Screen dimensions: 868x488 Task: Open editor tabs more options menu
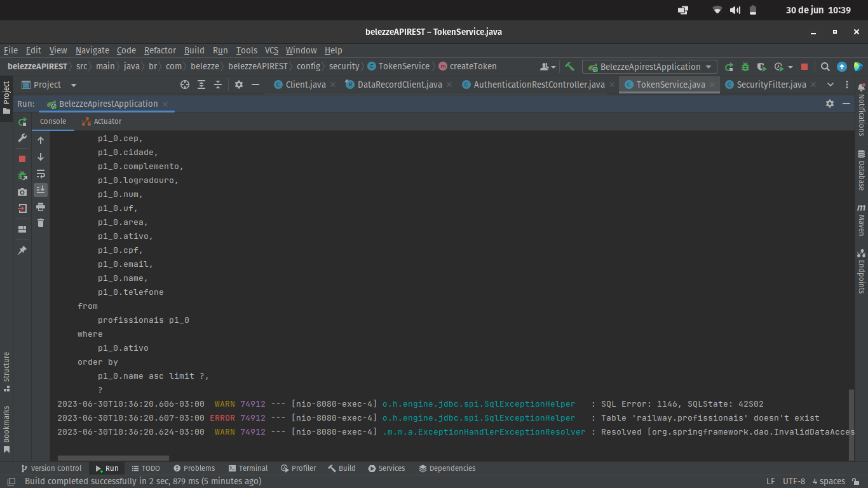846,85
